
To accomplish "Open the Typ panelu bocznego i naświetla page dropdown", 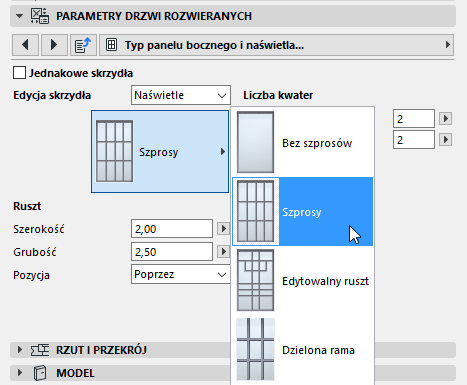I will click(277, 45).
